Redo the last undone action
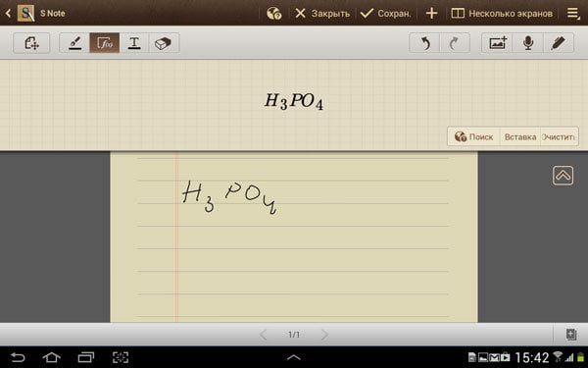The image size is (588, 368). [x=455, y=43]
